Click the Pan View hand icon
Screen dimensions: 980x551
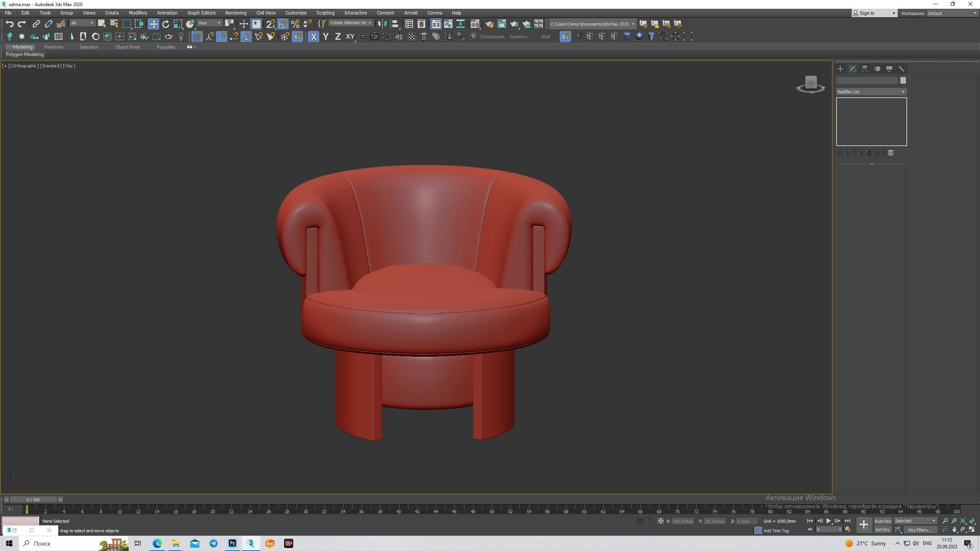pos(954,530)
